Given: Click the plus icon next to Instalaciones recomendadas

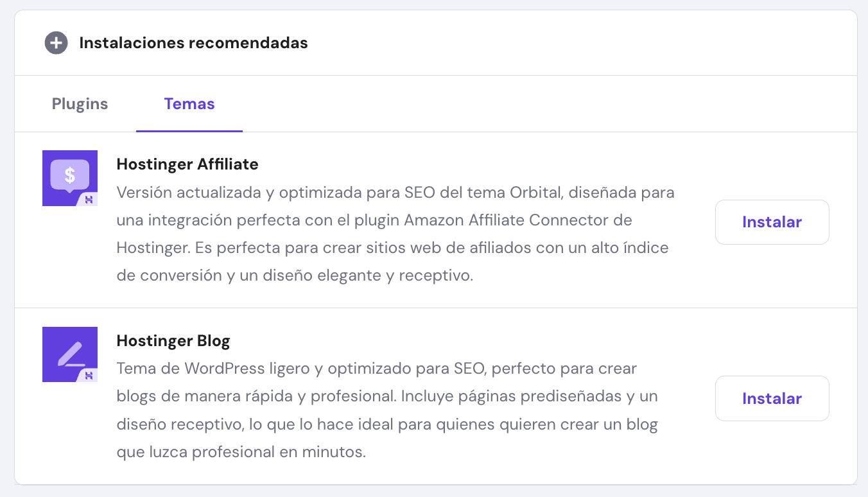Looking at the screenshot, I should (x=56, y=43).
